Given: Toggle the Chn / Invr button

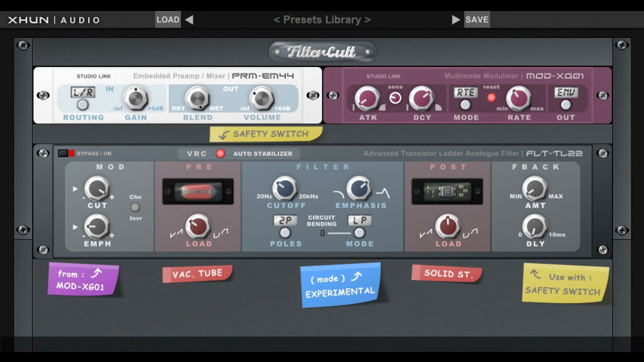Looking at the screenshot, I should [x=135, y=208].
